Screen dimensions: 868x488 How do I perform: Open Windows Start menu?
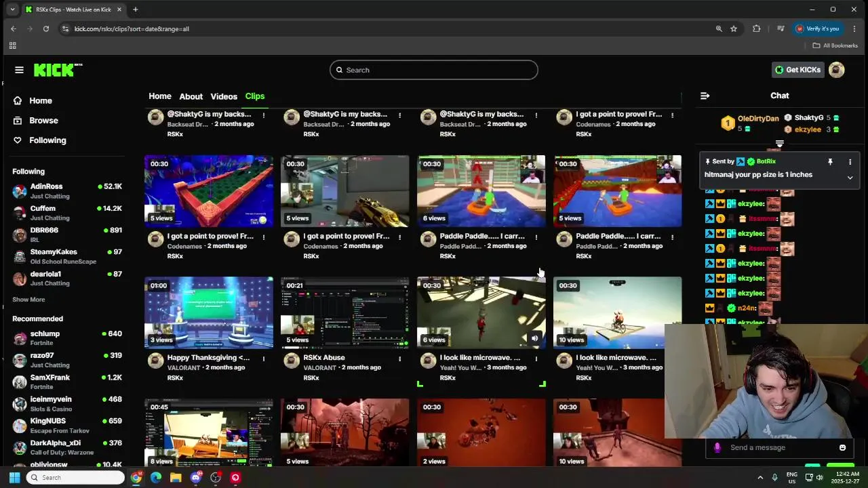coord(14,477)
